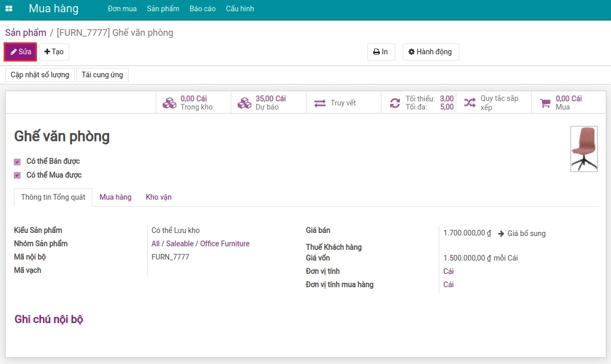Click the boxes icon for Trong kho stock
This screenshot has width=611, height=364.
pyautogui.click(x=169, y=103)
